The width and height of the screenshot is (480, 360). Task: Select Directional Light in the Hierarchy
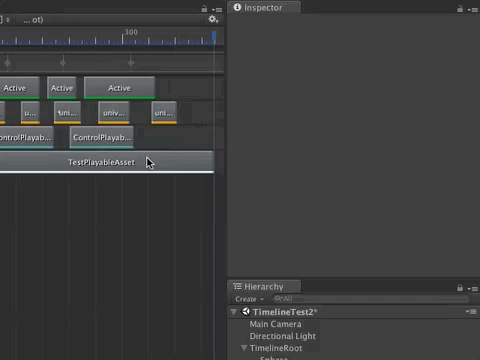[x=282, y=336]
